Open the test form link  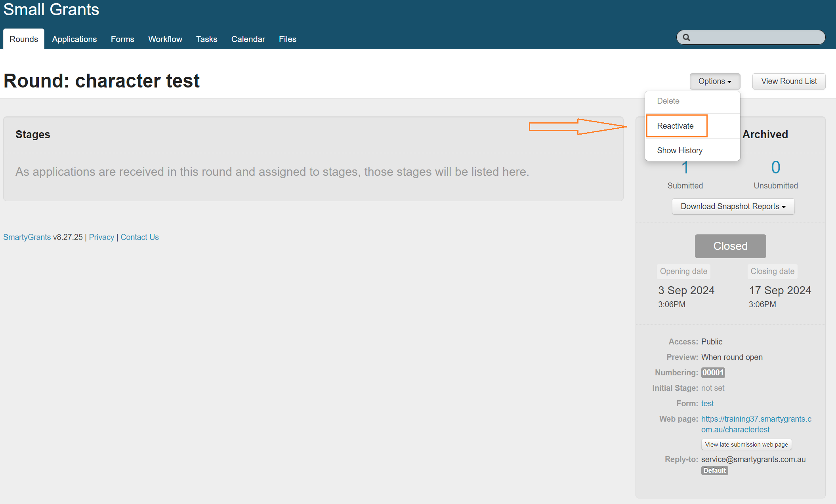(x=707, y=403)
